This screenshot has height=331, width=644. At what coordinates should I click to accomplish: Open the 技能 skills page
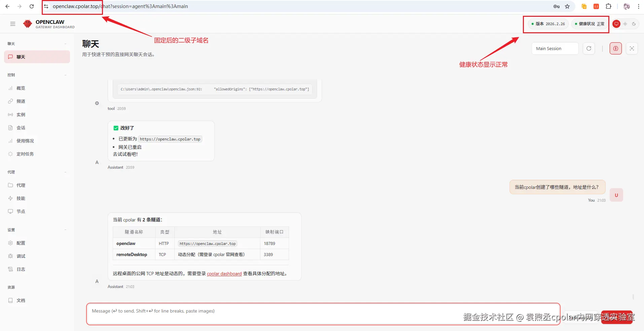click(x=37, y=198)
